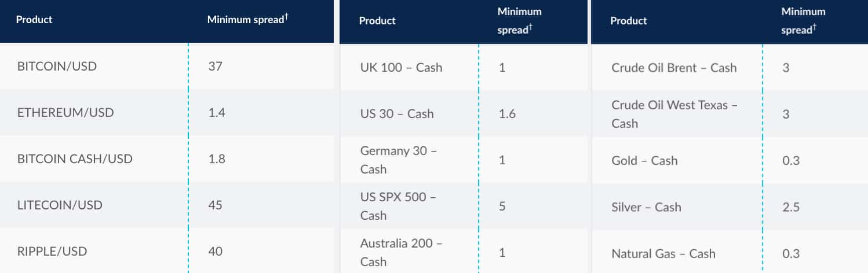Select the RIPPLE/USD product entry

(52, 252)
